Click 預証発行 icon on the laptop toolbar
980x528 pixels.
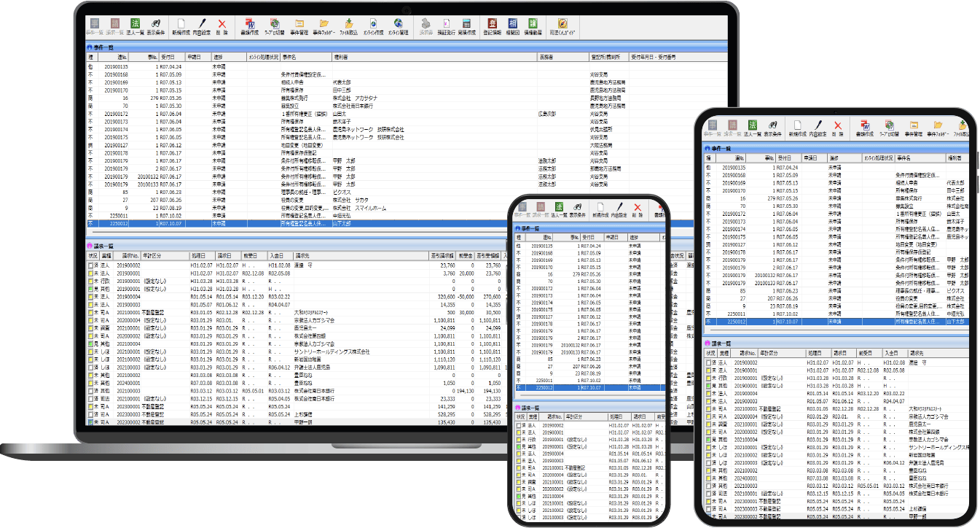[x=447, y=27]
